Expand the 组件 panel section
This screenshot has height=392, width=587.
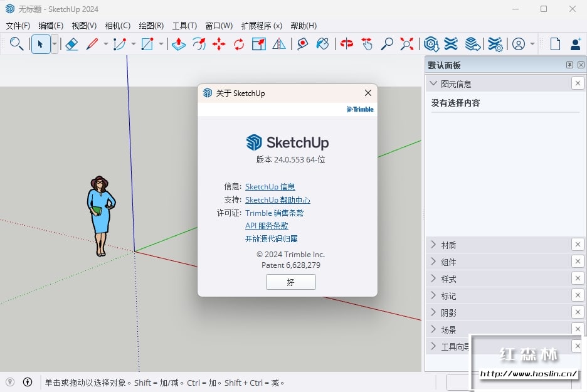433,262
